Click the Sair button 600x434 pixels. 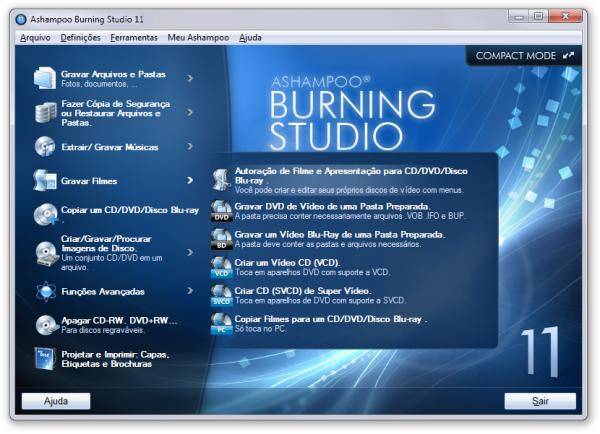pyautogui.click(x=540, y=401)
